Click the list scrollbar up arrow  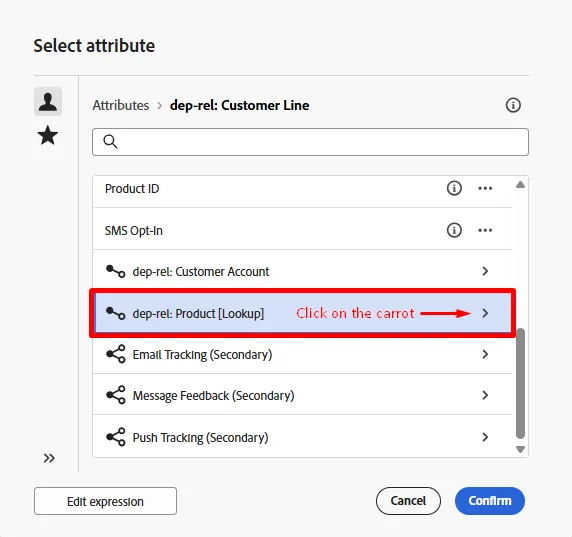(521, 185)
